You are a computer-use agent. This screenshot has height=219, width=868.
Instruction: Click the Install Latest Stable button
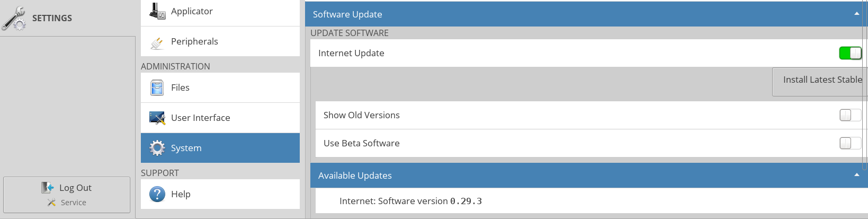[820, 82]
